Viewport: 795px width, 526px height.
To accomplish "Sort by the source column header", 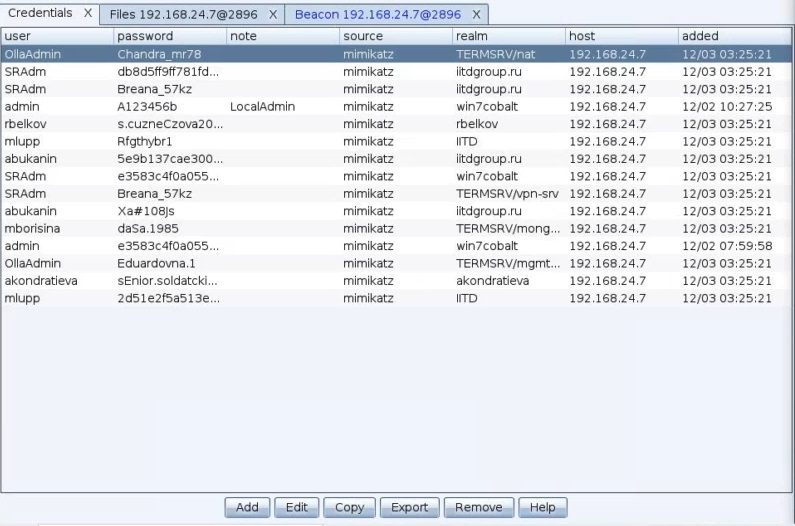I will 396,36.
